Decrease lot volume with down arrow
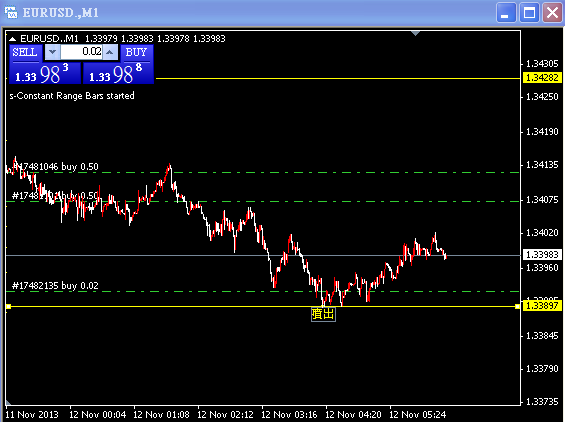The height and width of the screenshot is (422, 565). [x=53, y=52]
